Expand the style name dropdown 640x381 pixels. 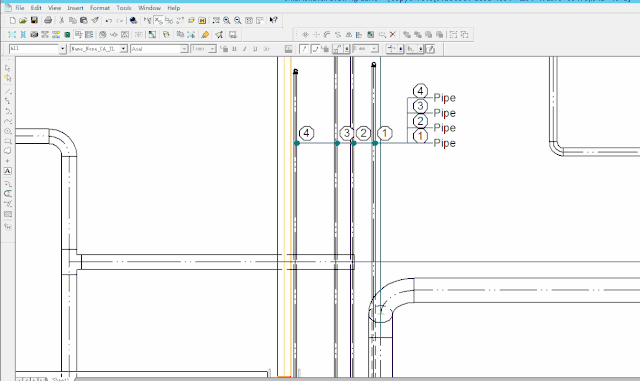(x=123, y=49)
